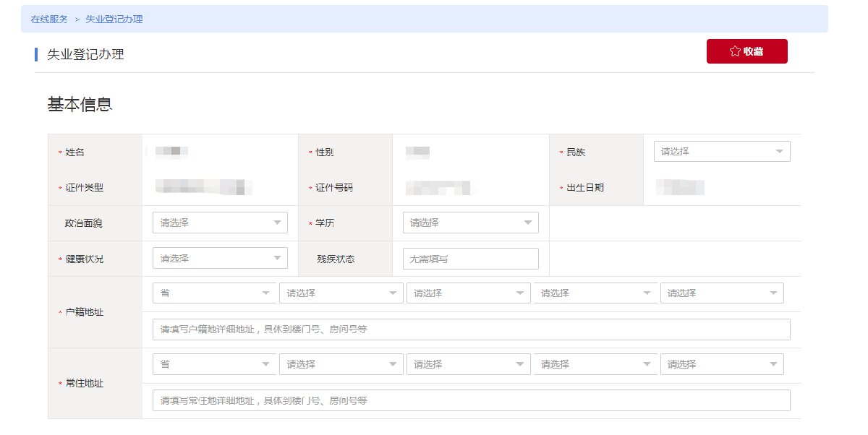Open the 在线服务 breadcrumb link
The image size is (868, 435).
click(x=49, y=19)
